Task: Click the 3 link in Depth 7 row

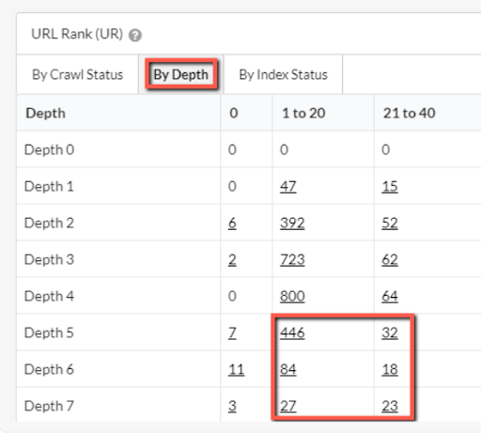Action: (x=232, y=406)
